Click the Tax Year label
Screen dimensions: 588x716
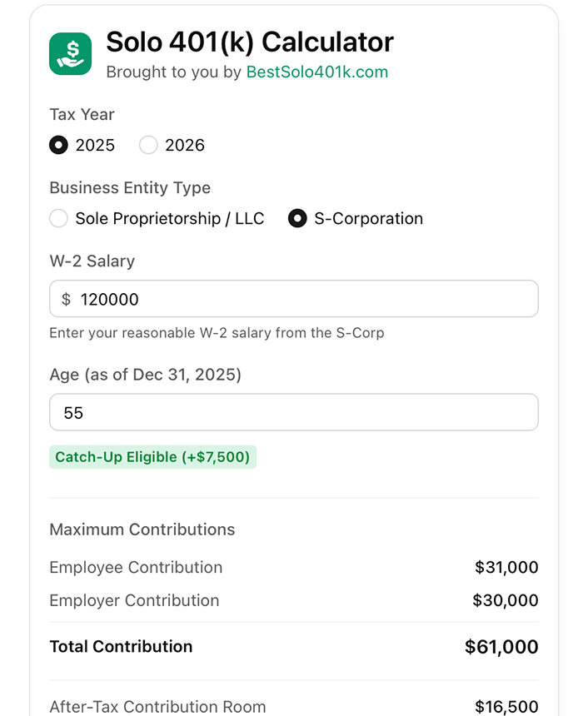[82, 114]
